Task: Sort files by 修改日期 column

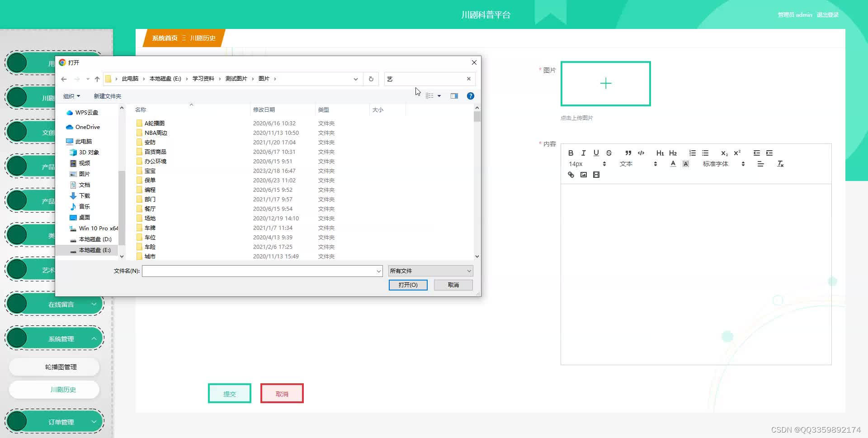Action: 264,109
